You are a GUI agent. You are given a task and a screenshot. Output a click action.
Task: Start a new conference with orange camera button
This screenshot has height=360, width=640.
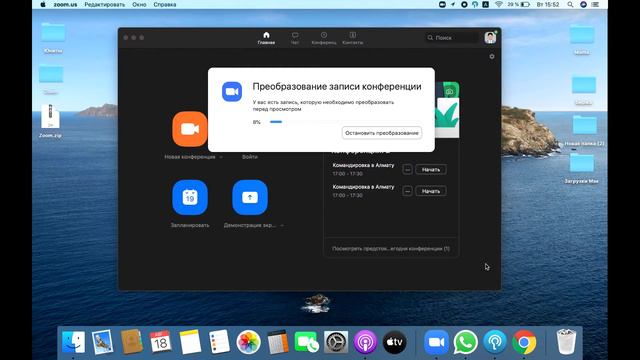[x=190, y=129]
